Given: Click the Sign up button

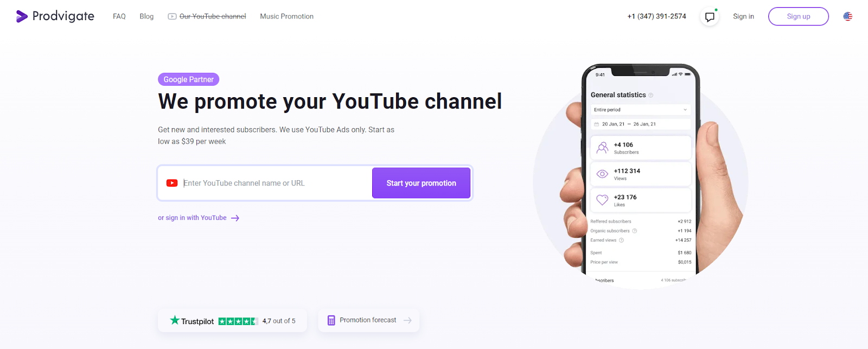Looking at the screenshot, I should (799, 16).
